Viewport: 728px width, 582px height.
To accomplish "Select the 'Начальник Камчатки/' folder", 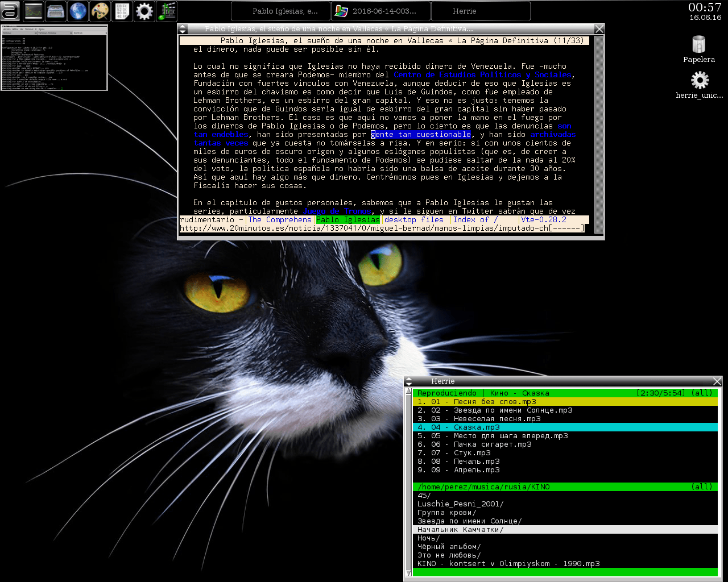I will (x=565, y=530).
